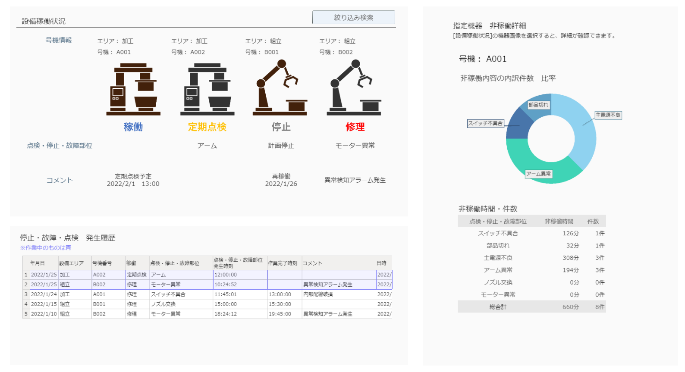Click the 2022/1/24 date cell
The height and width of the screenshot is (372, 685).
point(44,294)
